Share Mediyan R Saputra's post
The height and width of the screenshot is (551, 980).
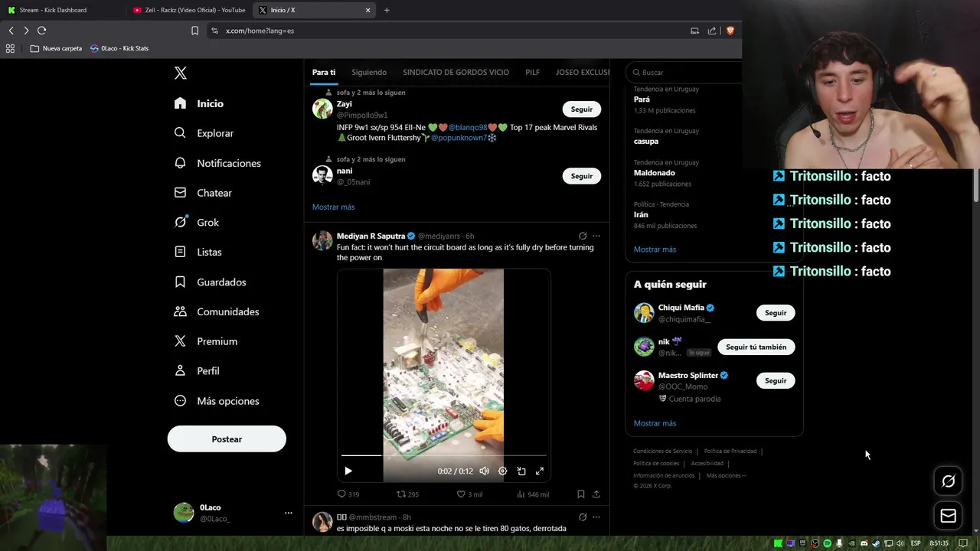[x=596, y=494]
